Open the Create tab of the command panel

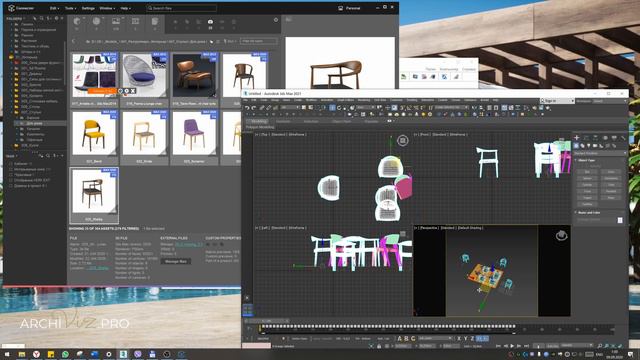click(577, 138)
